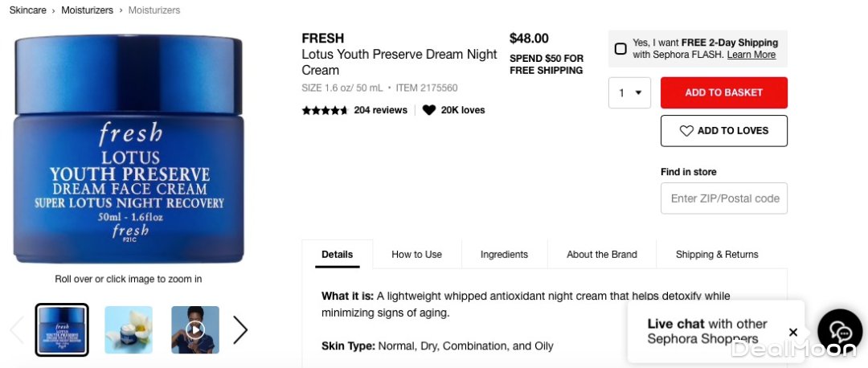Play the product video thumbnail
The width and height of the screenshot is (868, 368).
[195, 329]
